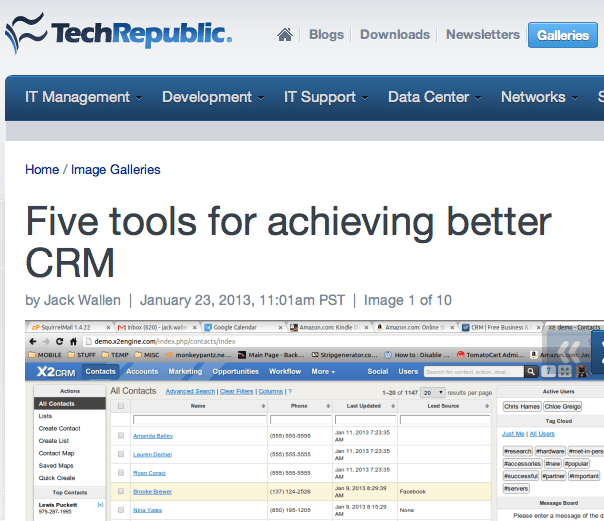The width and height of the screenshot is (604, 521).
Task: Click the X2CRM logo
Action: coord(56,372)
